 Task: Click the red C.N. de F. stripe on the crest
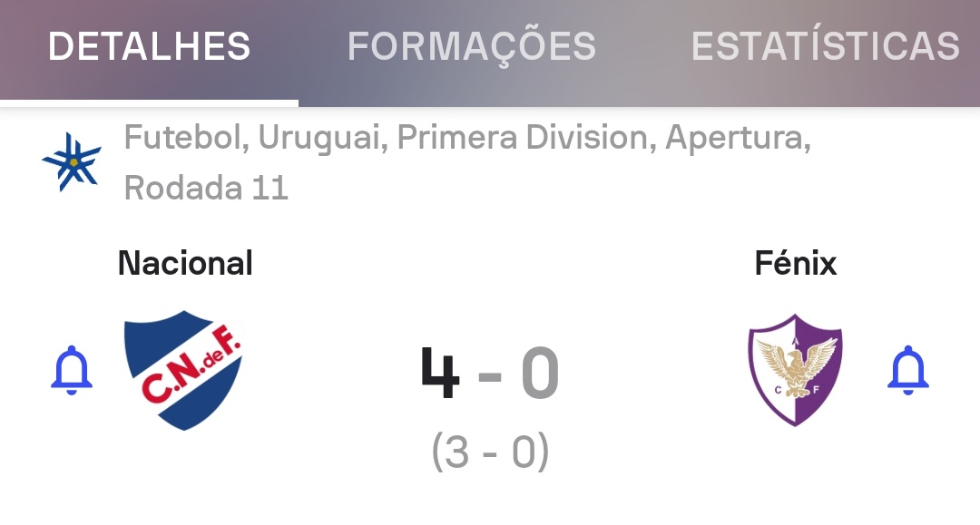[x=189, y=372]
